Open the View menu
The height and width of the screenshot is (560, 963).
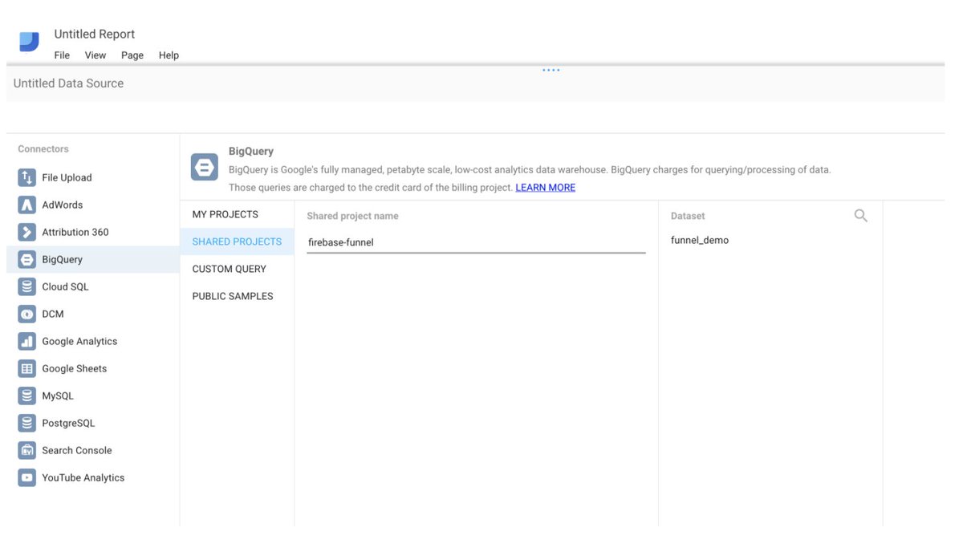pyautogui.click(x=95, y=55)
